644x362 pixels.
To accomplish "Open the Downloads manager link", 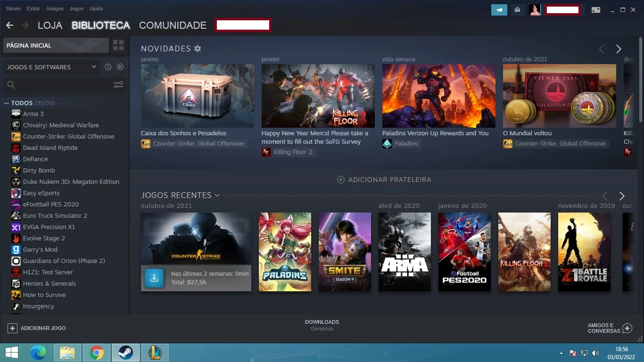I will point(322,325).
